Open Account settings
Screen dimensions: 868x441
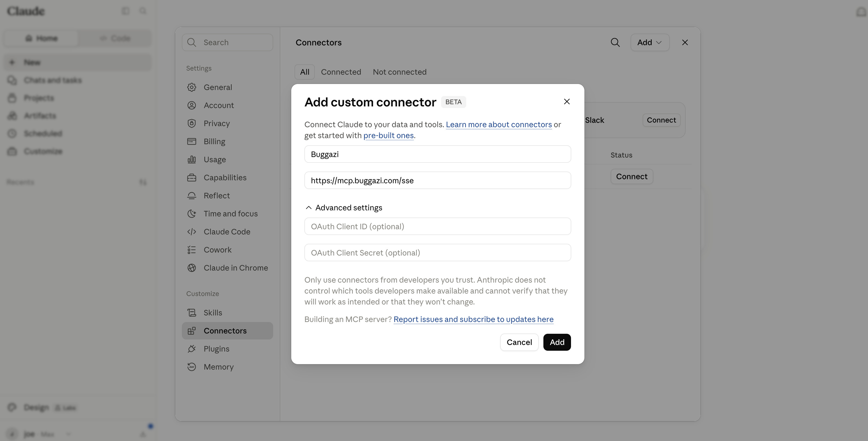pyautogui.click(x=228, y=105)
